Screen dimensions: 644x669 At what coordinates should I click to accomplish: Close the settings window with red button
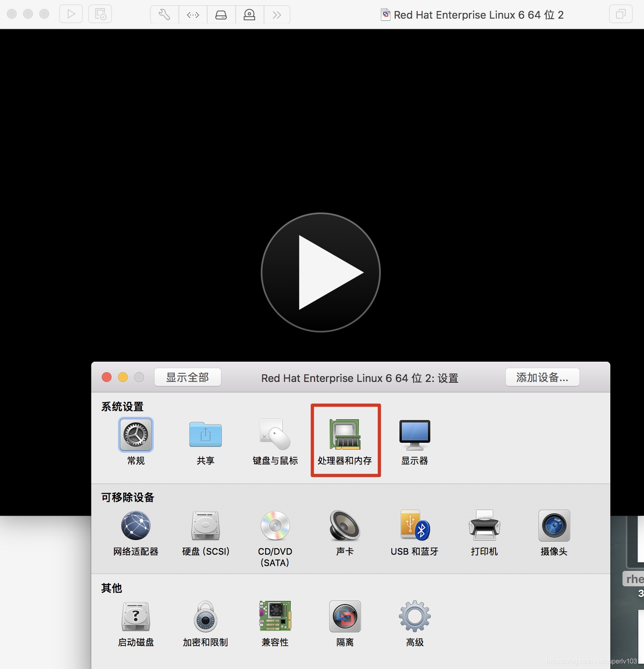(107, 377)
